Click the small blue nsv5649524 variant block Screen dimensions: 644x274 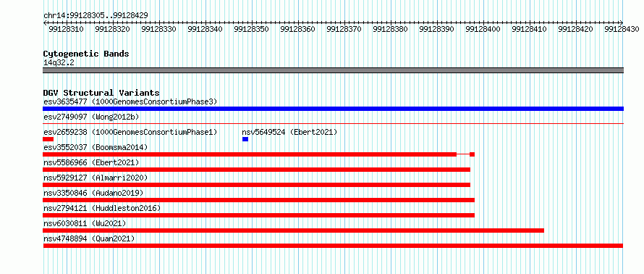(x=245, y=139)
